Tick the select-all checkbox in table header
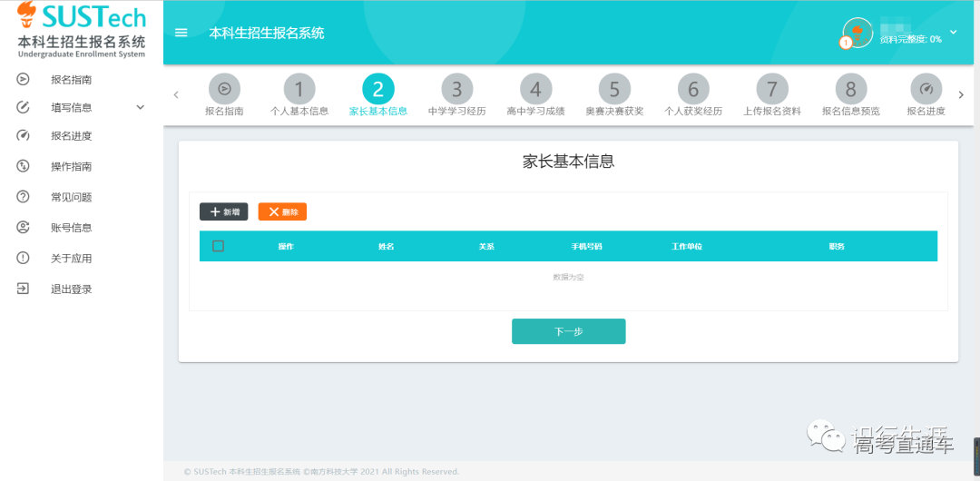980x481 pixels. coord(218,246)
